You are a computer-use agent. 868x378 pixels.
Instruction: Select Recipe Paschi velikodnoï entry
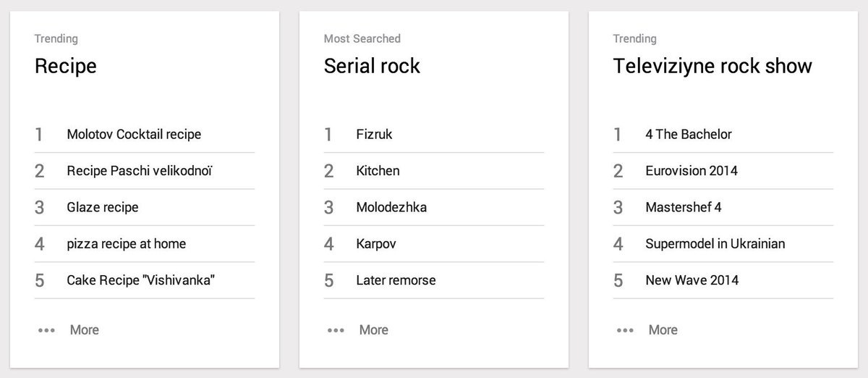[x=140, y=171]
